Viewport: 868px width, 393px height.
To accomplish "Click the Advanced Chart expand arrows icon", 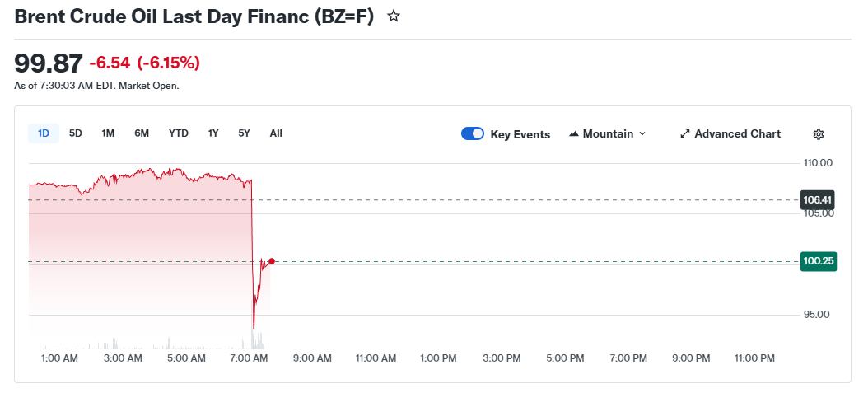I will click(684, 134).
